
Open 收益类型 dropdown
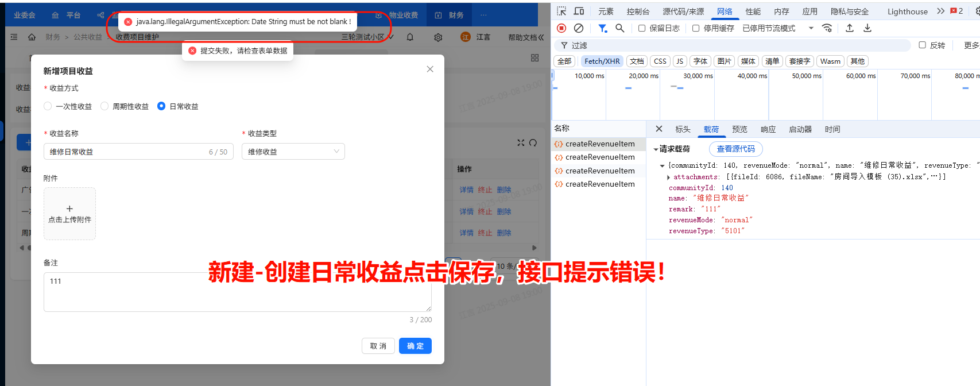[x=293, y=152]
